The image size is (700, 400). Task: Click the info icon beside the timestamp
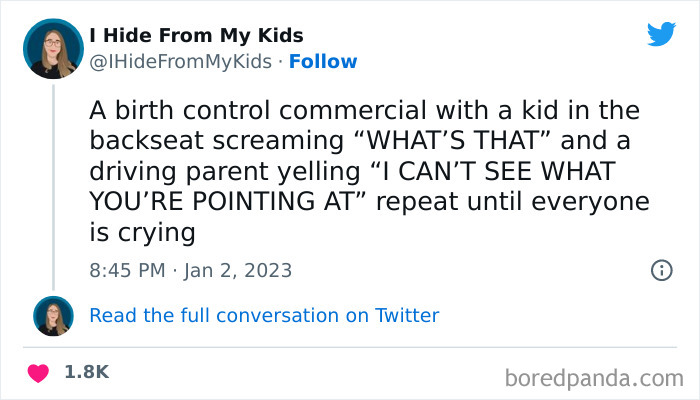coord(660,270)
